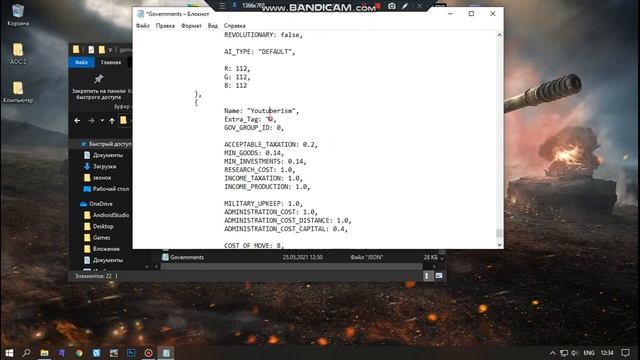The image size is (640, 360).
Task: Click the volume tray icon
Action: pos(575,353)
